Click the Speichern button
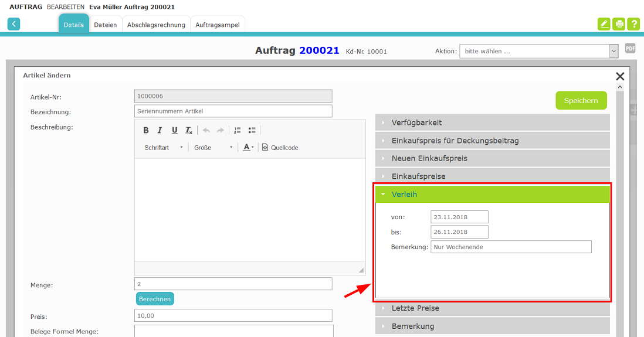Image resolution: width=644 pixels, height=337 pixels. coord(581,100)
